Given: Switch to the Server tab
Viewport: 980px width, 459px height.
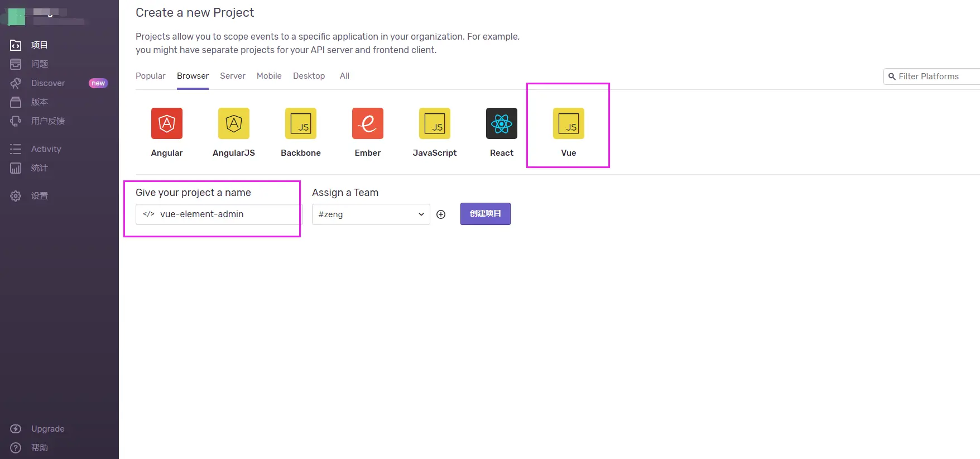Looking at the screenshot, I should tap(232, 76).
